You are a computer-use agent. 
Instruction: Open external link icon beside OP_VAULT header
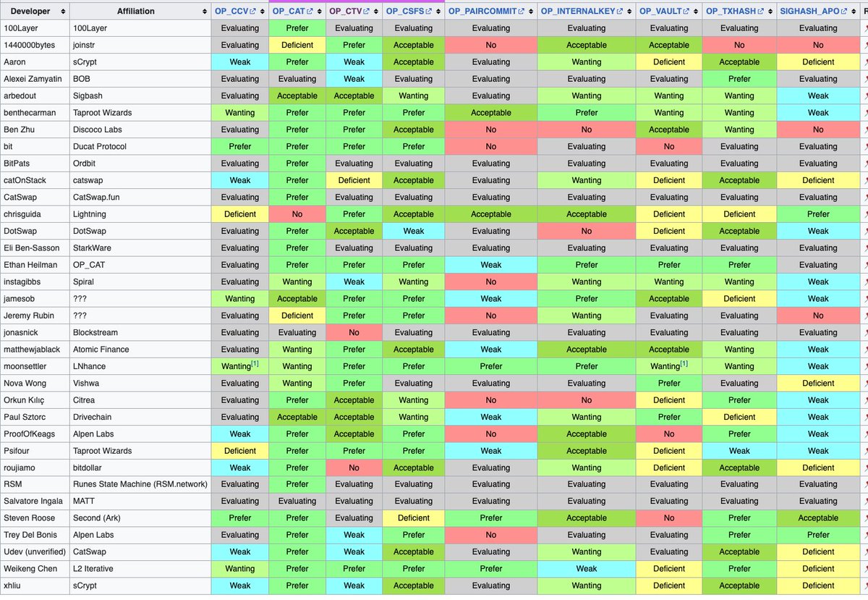pos(686,12)
